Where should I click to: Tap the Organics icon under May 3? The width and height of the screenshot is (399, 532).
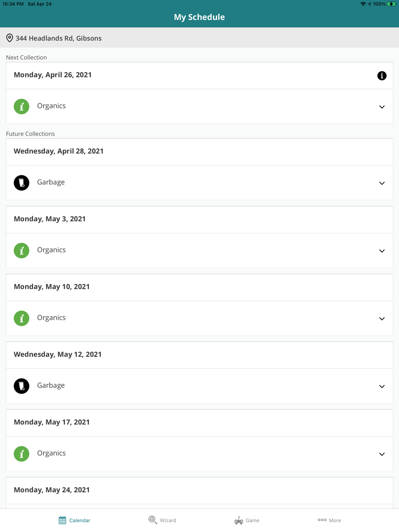[22, 250]
